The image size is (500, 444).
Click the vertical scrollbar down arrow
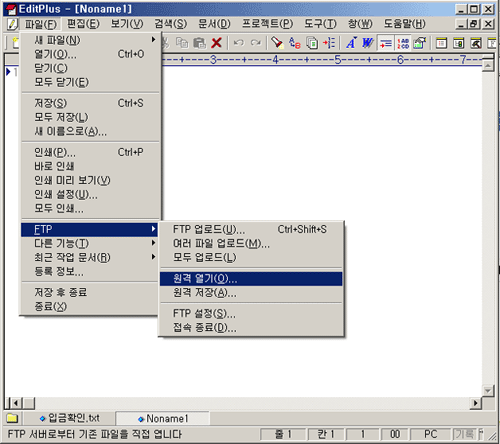tap(488, 390)
